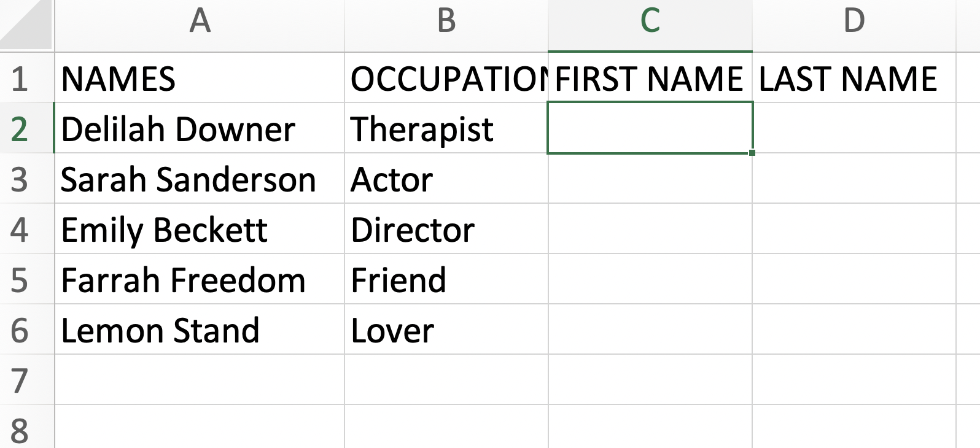Screen dimensions: 980x448
Task: Click the Therapist cell
Action: pyautogui.click(x=446, y=128)
